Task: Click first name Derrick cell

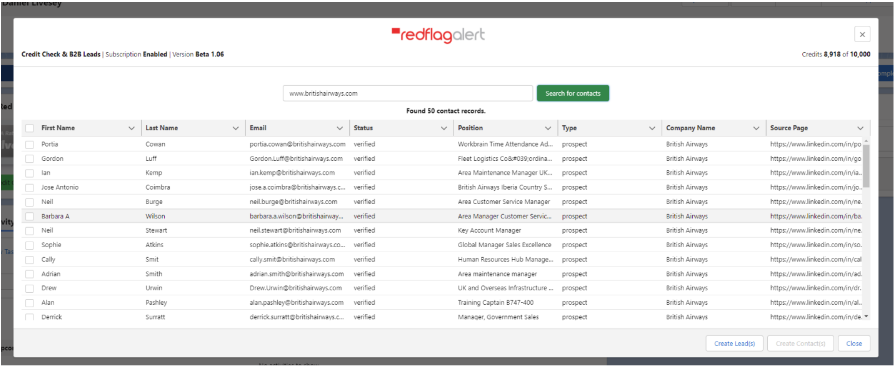Action: (51, 317)
